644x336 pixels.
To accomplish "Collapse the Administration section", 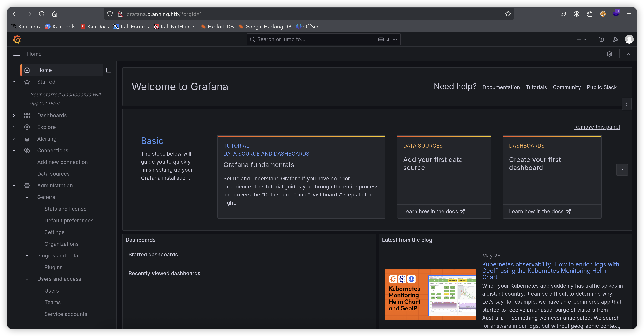I will tap(14, 186).
